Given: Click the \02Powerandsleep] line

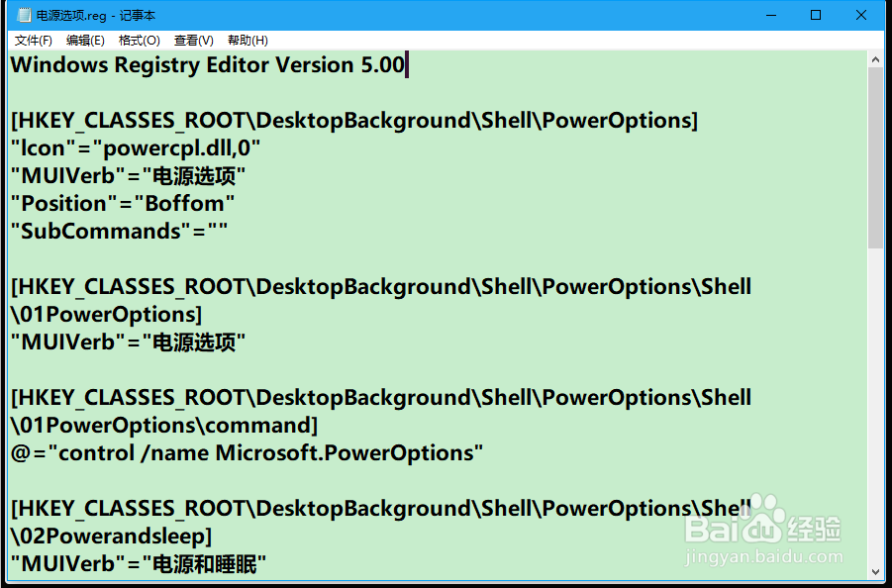Looking at the screenshot, I should click(112, 537).
